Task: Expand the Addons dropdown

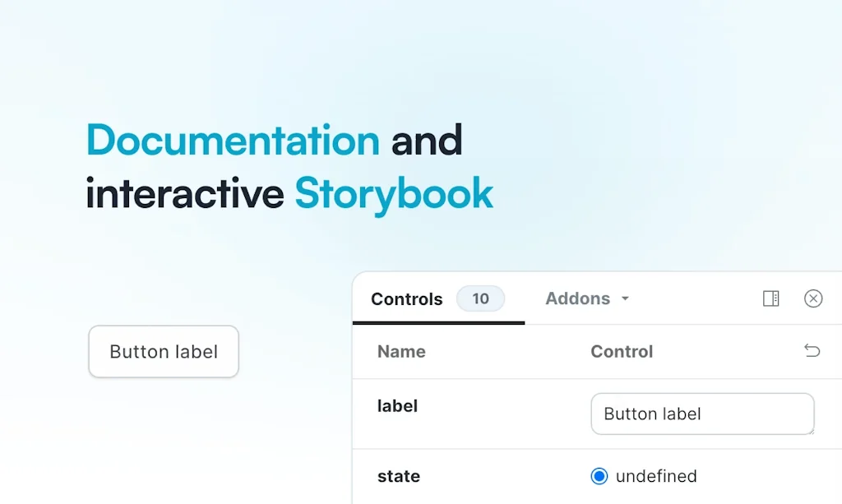Action: pyautogui.click(x=585, y=298)
